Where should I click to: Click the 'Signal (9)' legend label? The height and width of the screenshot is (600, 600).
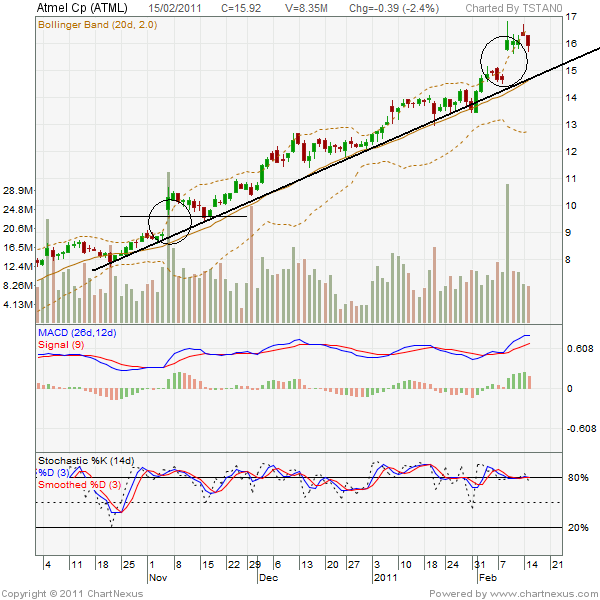tap(61, 344)
